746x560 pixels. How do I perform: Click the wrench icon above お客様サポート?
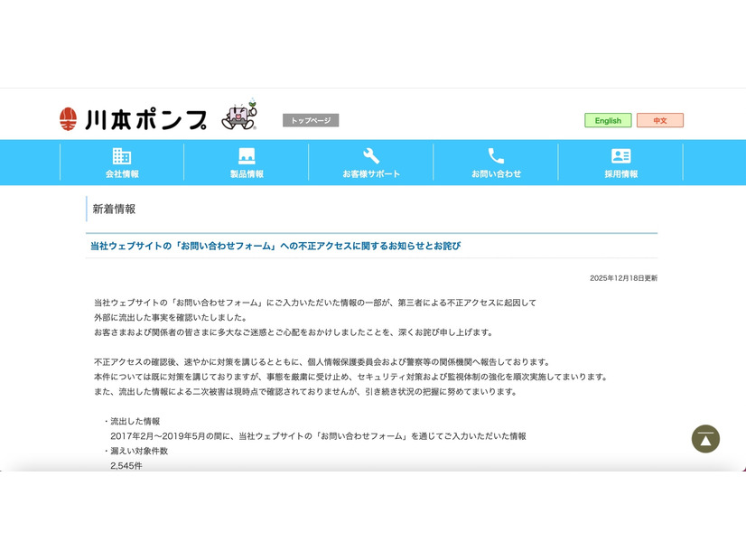(371, 155)
